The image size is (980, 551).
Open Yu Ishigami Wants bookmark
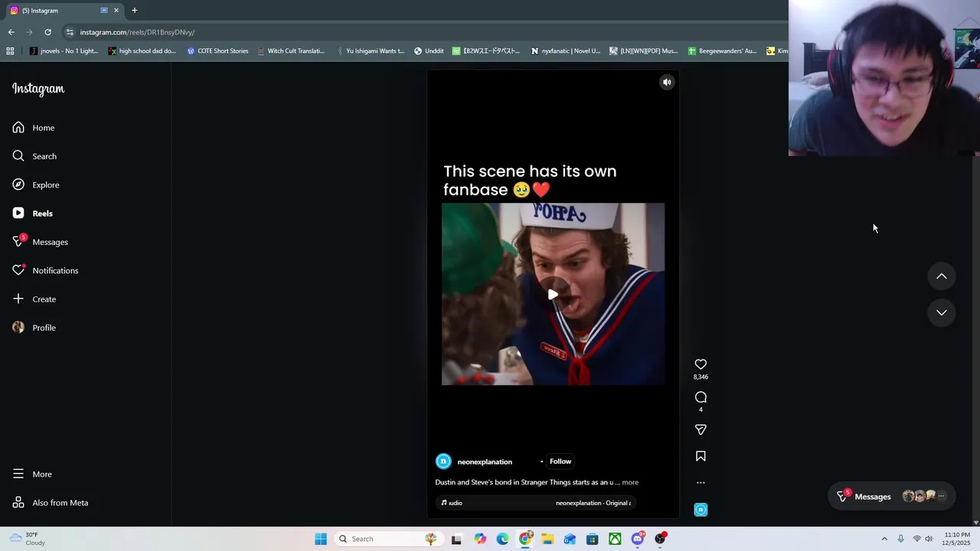point(370,51)
